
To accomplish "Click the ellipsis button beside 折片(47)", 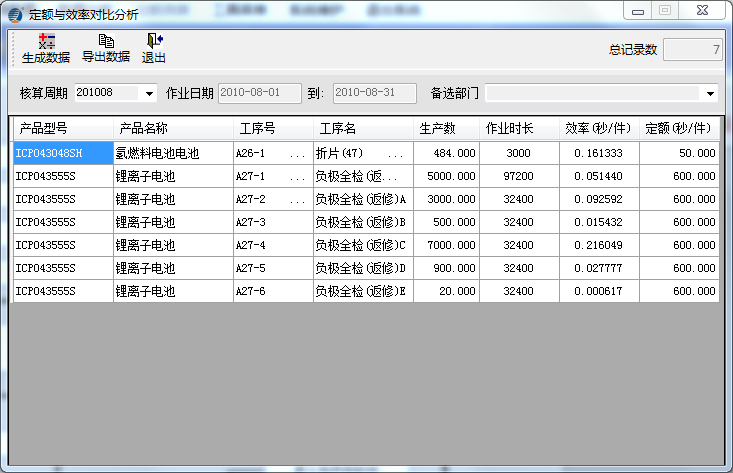I will click(x=396, y=154).
